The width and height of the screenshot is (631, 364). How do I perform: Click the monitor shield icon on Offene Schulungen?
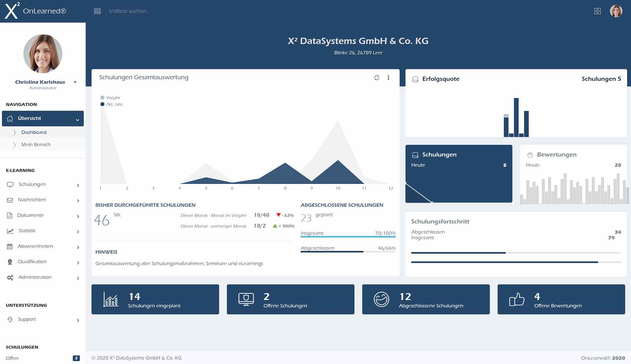point(246,299)
